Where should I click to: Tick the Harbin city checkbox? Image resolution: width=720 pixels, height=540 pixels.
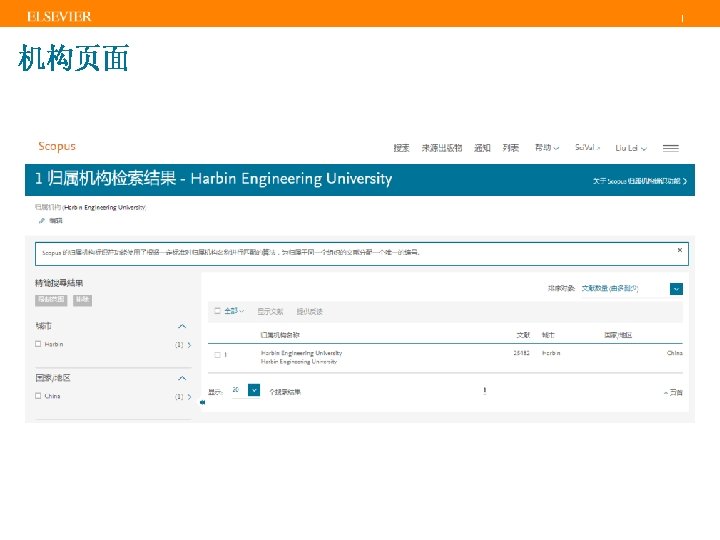point(38,344)
